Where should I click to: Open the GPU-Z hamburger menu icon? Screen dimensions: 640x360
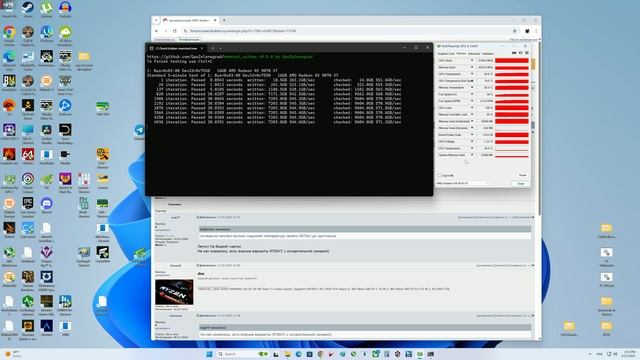pyautogui.click(x=527, y=53)
